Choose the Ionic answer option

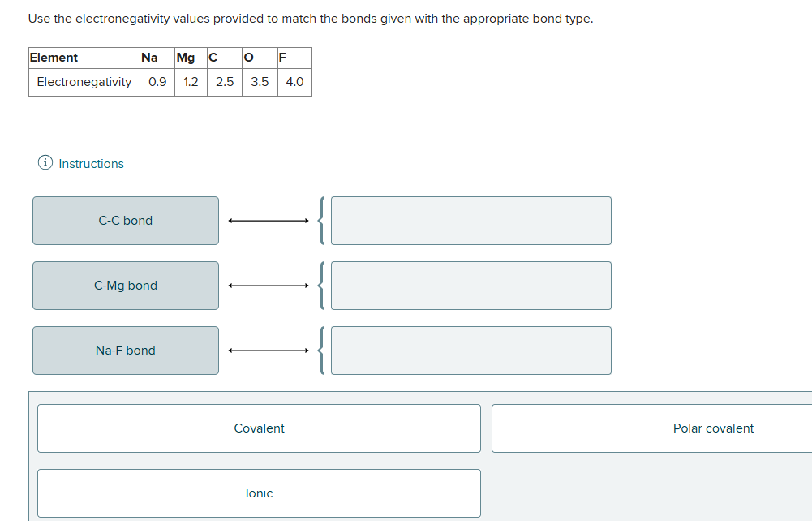[259, 493]
